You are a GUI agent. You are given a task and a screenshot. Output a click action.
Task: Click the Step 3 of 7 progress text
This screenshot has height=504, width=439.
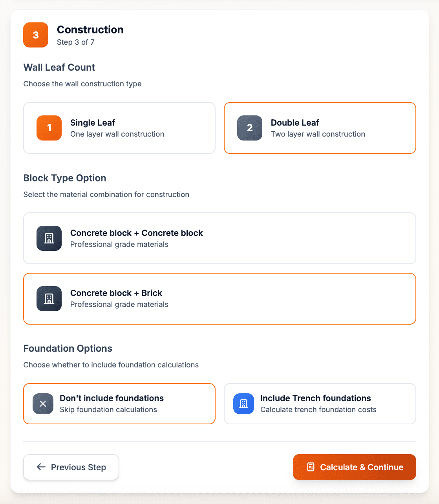pyautogui.click(x=76, y=42)
